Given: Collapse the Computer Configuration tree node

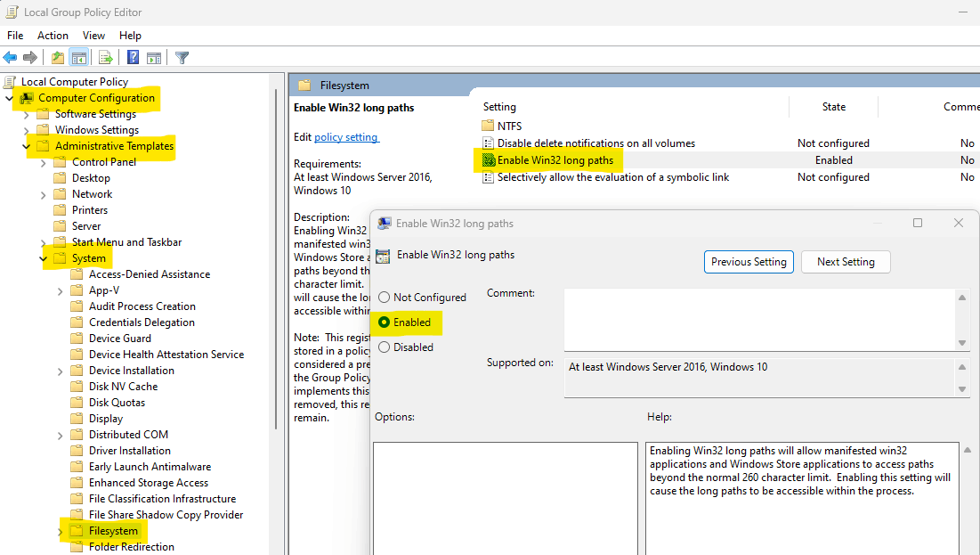Looking at the screenshot, I should point(10,98).
